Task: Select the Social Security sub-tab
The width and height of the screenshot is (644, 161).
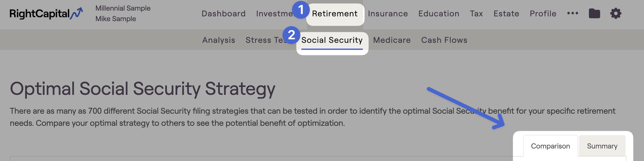Action: [332, 40]
